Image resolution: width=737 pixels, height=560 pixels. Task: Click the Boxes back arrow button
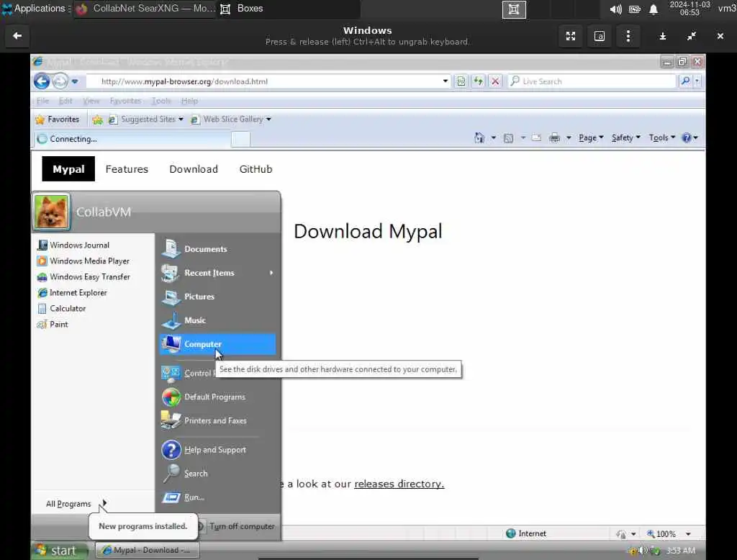coord(17,36)
